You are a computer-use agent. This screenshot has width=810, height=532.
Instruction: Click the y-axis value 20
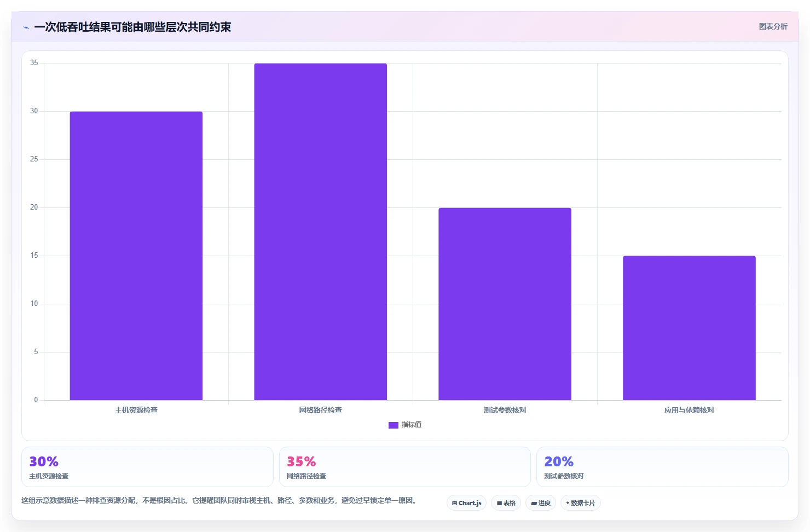pyautogui.click(x=34, y=207)
